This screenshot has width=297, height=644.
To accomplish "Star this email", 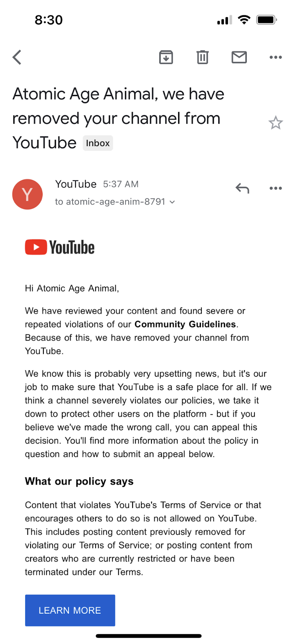I will point(276,123).
